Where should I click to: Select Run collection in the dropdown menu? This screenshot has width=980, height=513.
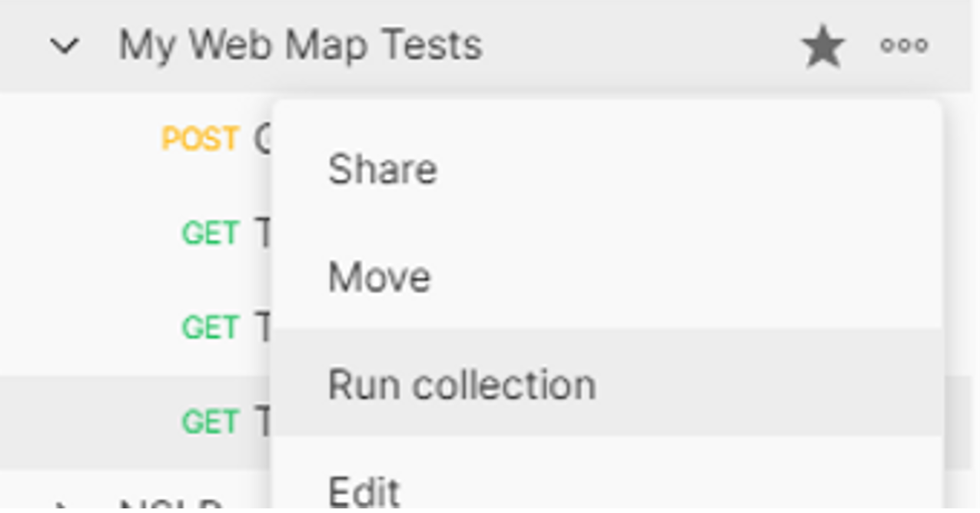click(461, 384)
